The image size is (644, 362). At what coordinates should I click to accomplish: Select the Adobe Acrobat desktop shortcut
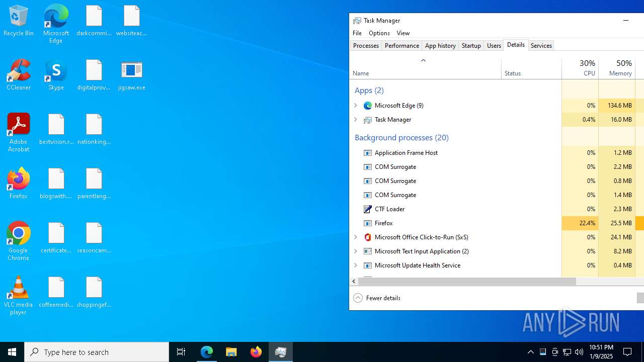pos(19,133)
